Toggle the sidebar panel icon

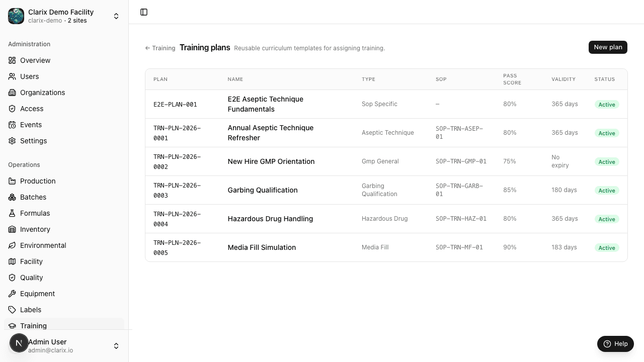click(x=144, y=12)
